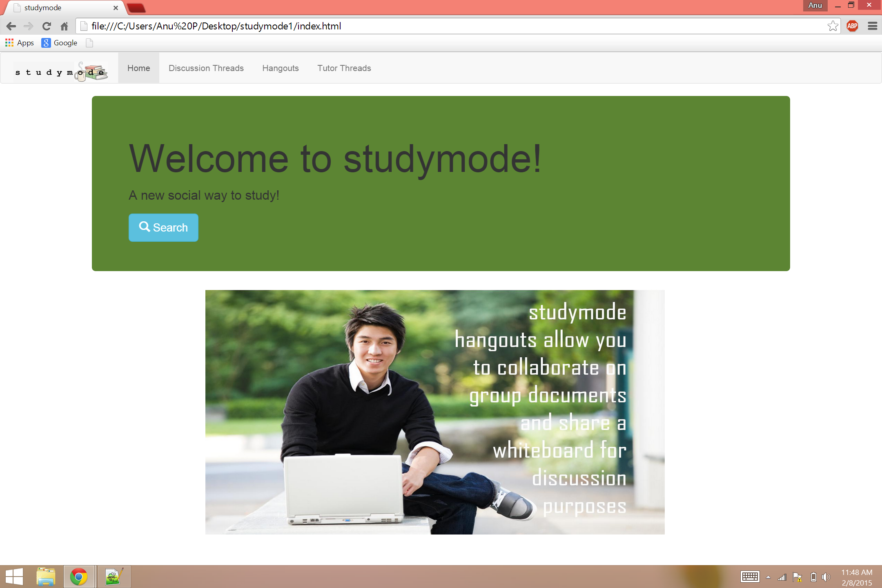This screenshot has height=588, width=882.
Task: Navigate to Tutor Threads
Action: point(344,68)
